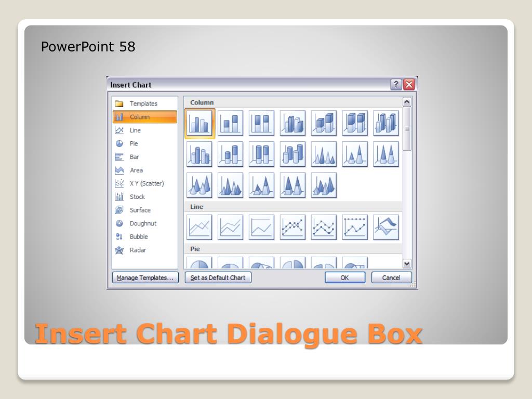Screen dimensions: 532x399
Task: Pick the 100% Stacked Pyramid chart
Action: (292, 185)
